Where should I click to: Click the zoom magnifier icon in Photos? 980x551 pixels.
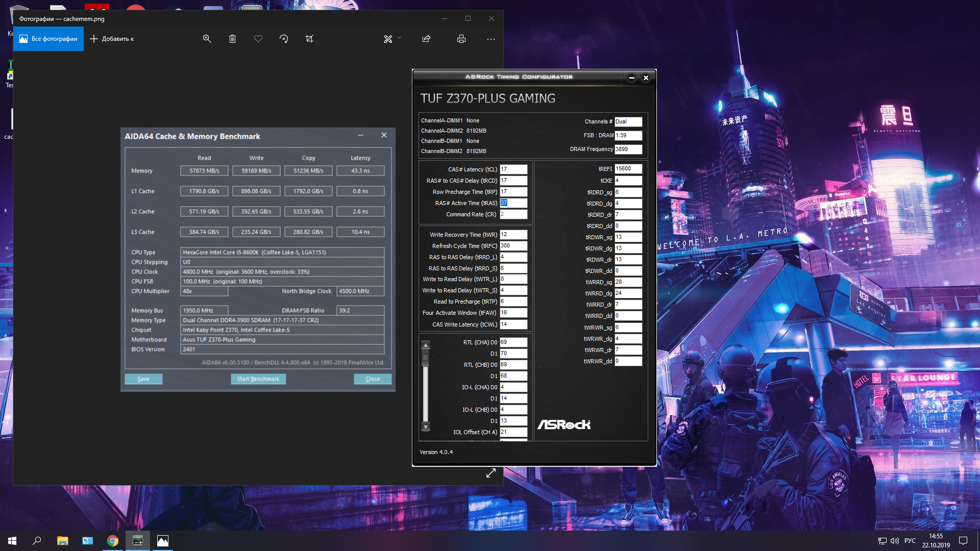207,39
